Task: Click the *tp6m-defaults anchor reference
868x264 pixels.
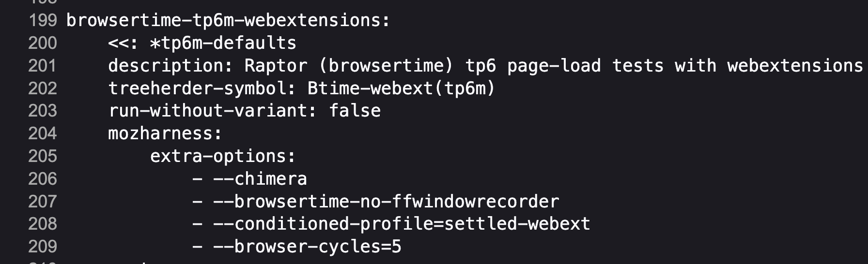Action: tap(223, 43)
